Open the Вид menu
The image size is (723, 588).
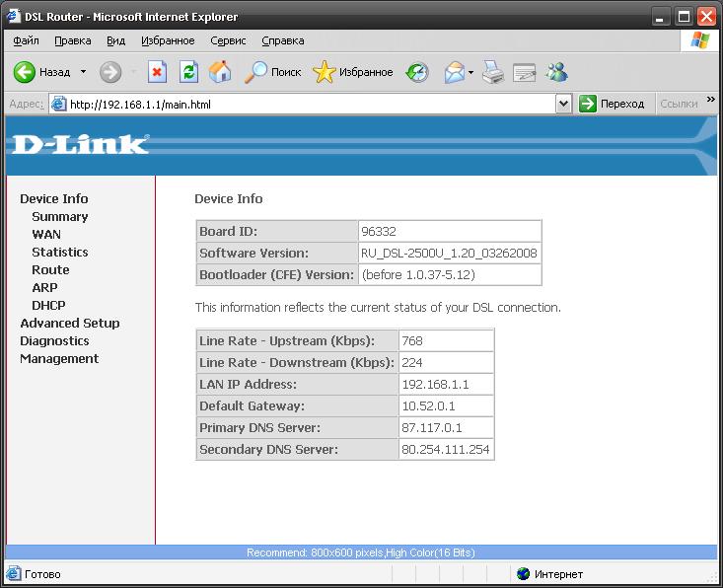115,40
